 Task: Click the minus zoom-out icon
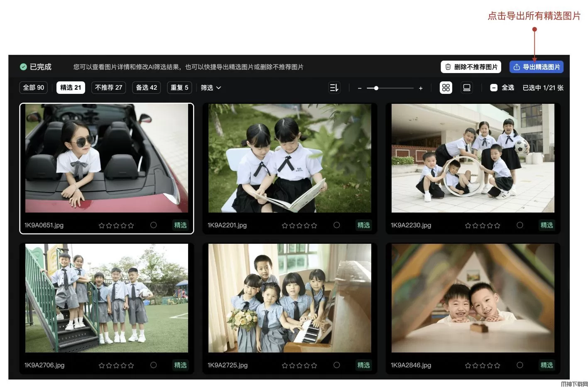[x=360, y=88]
